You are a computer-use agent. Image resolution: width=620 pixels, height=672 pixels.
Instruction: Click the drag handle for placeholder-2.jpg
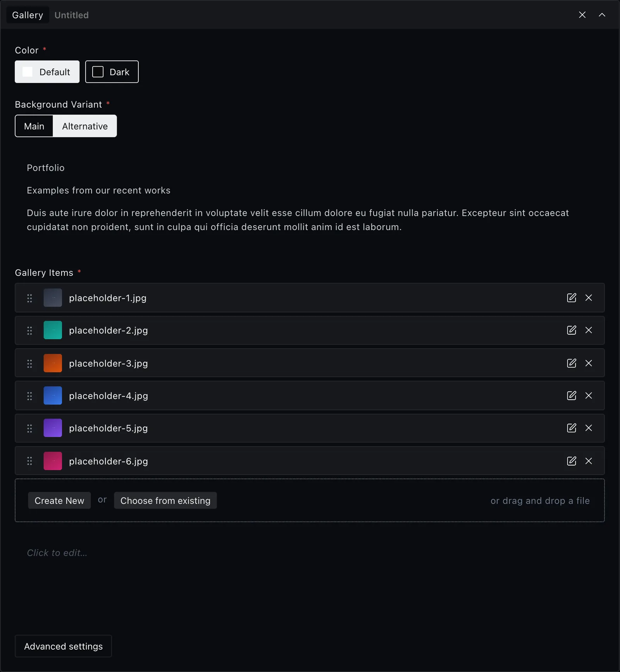[x=29, y=330]
